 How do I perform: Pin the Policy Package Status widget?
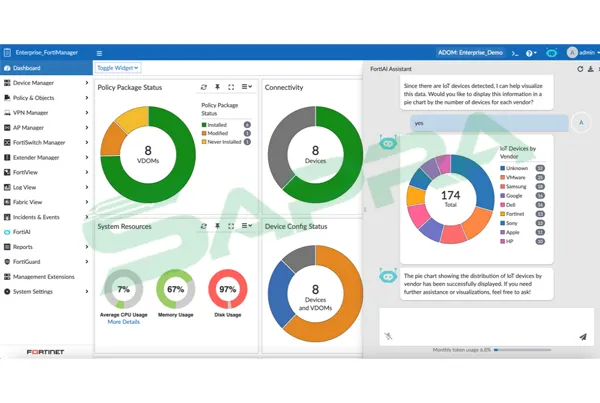217,87
